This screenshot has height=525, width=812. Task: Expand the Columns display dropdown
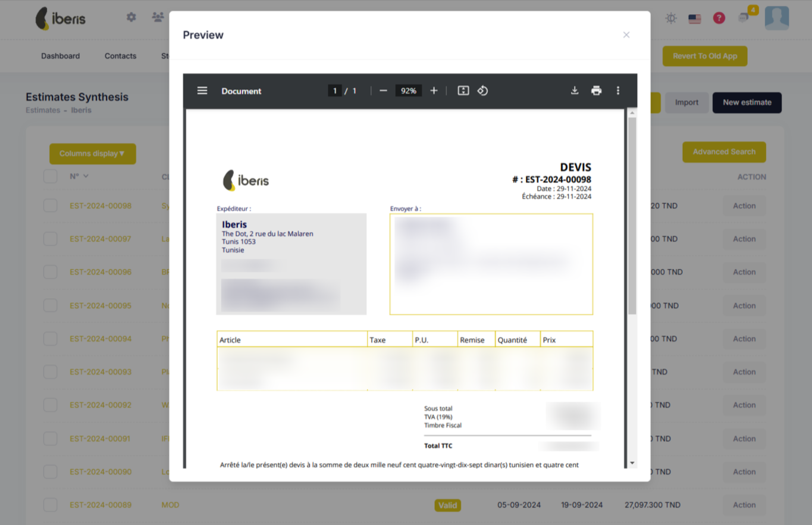93,154
